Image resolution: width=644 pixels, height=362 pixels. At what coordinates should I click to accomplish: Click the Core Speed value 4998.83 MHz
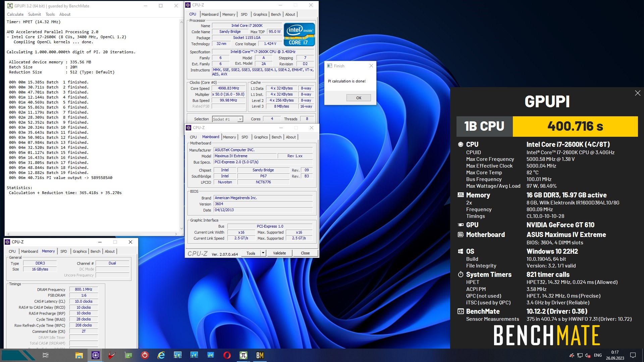pyautogui.click(x=228, y=88)
